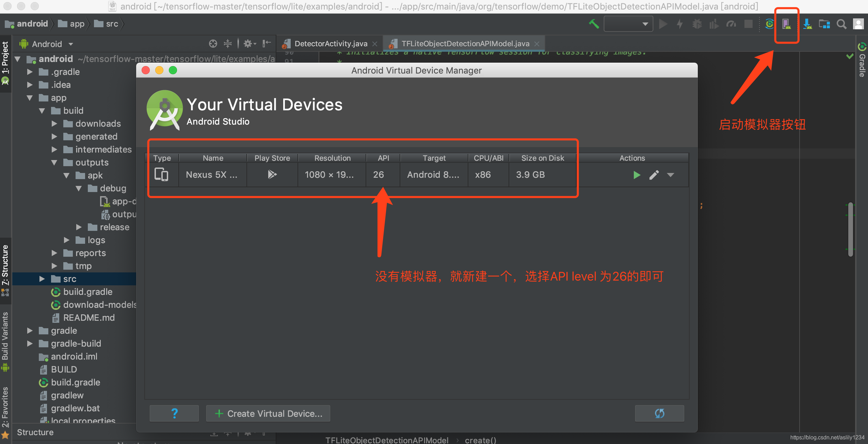Click the SDK Manager download icon
Screen dimensions: 868x444
(x=807, y=24)
